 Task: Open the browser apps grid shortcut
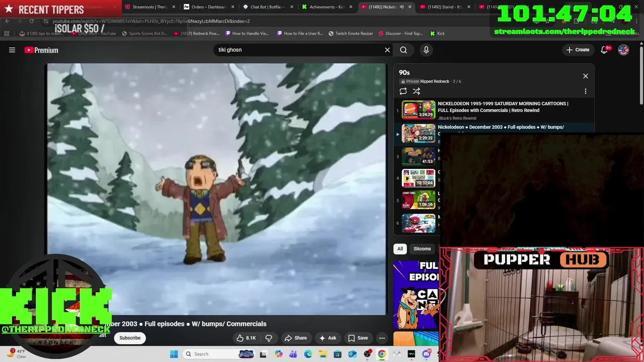[x=7, y=34]
